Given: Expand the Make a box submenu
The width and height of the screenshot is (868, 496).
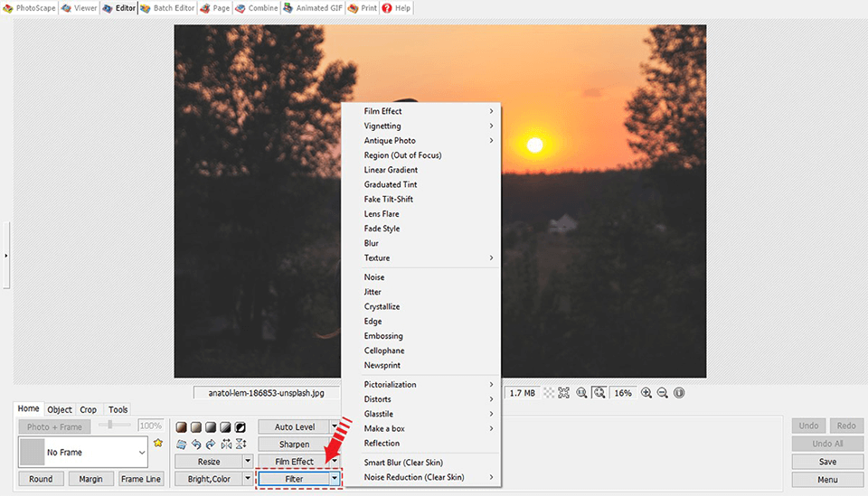Looking at the screenshot, I should point(421,428).
